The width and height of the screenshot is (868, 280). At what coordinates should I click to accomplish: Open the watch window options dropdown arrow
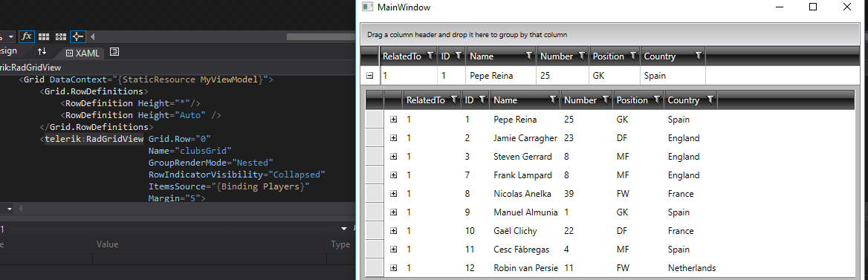[x=344, y=228]
